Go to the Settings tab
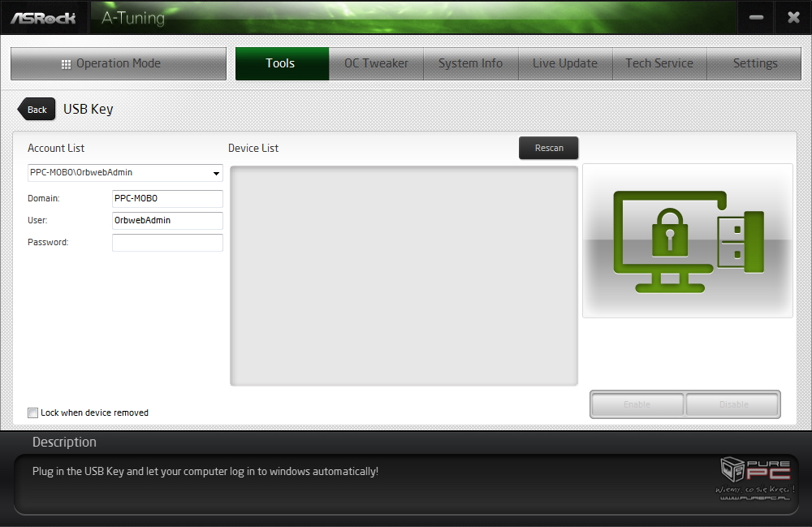The height and width of the screenshot is (527, 812). pos(754,63)
